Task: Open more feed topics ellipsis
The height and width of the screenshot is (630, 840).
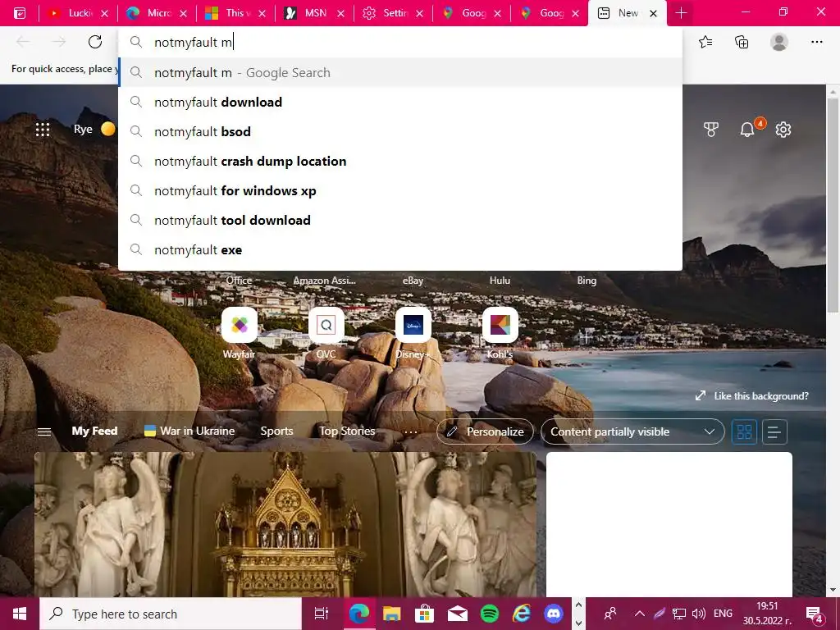Action: click(x=411, y=431)
